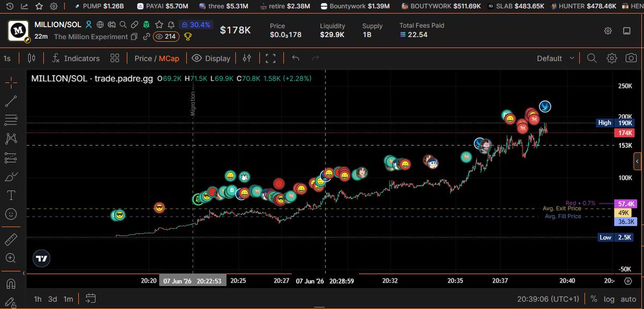Image resolution: width=644 pixels, height=309 pixels.
Task: Click the TradingView logo on chart
Action: coord(41,258)
